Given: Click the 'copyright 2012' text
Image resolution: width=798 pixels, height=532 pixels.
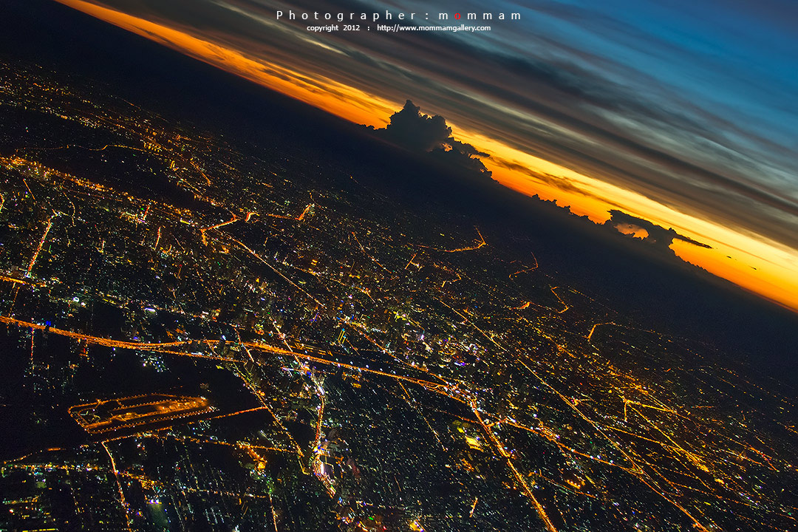Looking at the screenshot, I should [x=332, y=28].
